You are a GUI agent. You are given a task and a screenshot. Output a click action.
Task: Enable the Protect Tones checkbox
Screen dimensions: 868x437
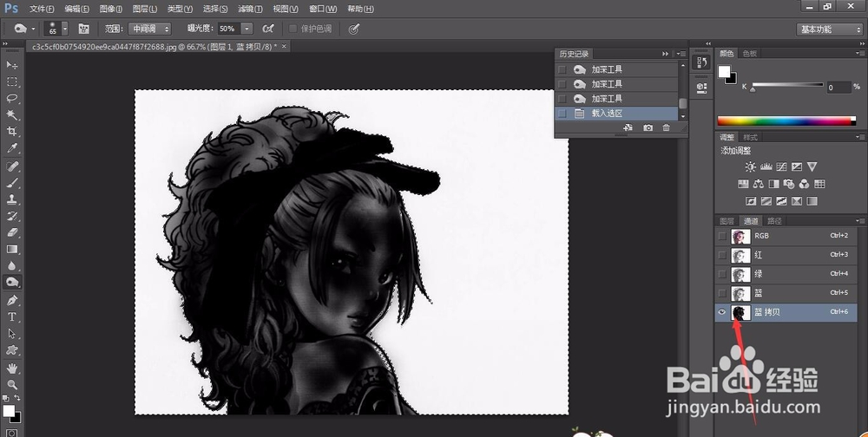tap(293, 29)
